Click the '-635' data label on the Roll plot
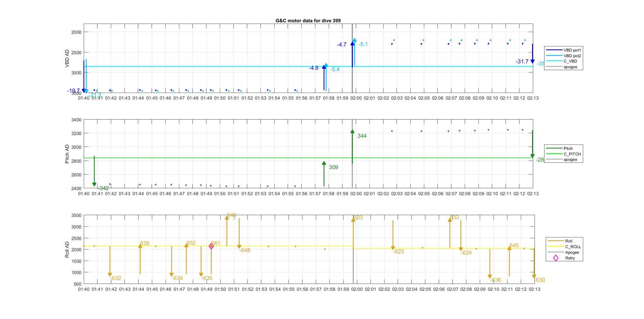 click(x=207, y=278)
